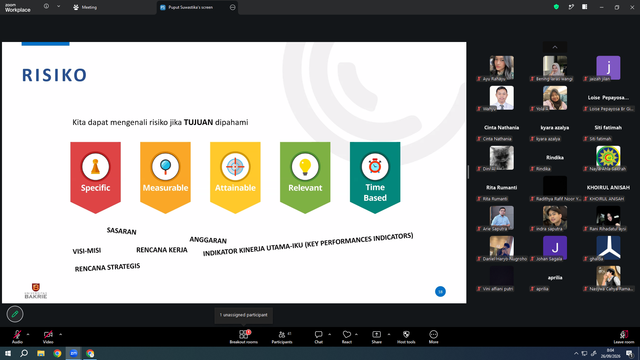
Task: Show hidden system tray icons
Action: click(x=576, y=353)
